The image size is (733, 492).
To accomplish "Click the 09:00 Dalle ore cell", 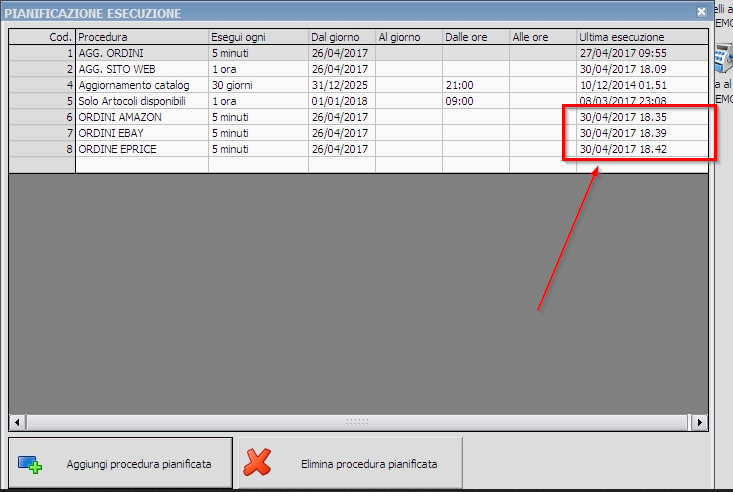I will click(x=476, y=101).
